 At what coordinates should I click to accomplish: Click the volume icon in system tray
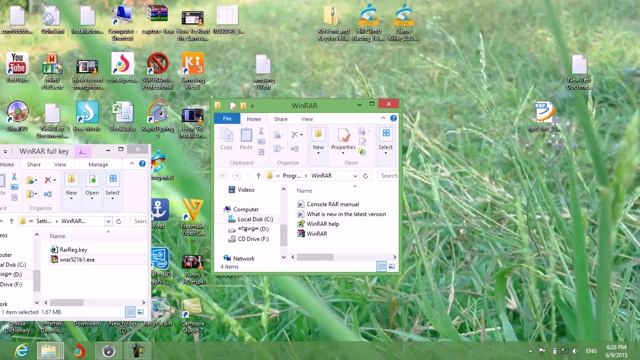[574, 351]
